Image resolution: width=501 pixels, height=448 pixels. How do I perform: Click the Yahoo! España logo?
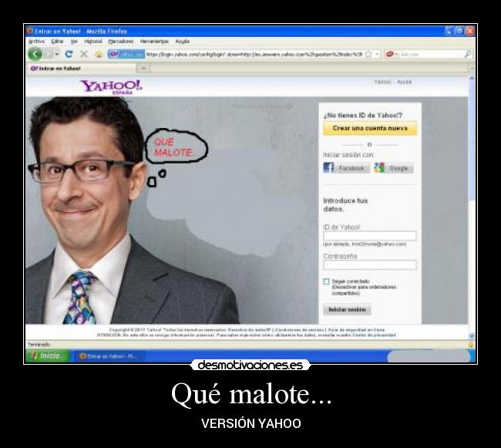tap(111, 86)
